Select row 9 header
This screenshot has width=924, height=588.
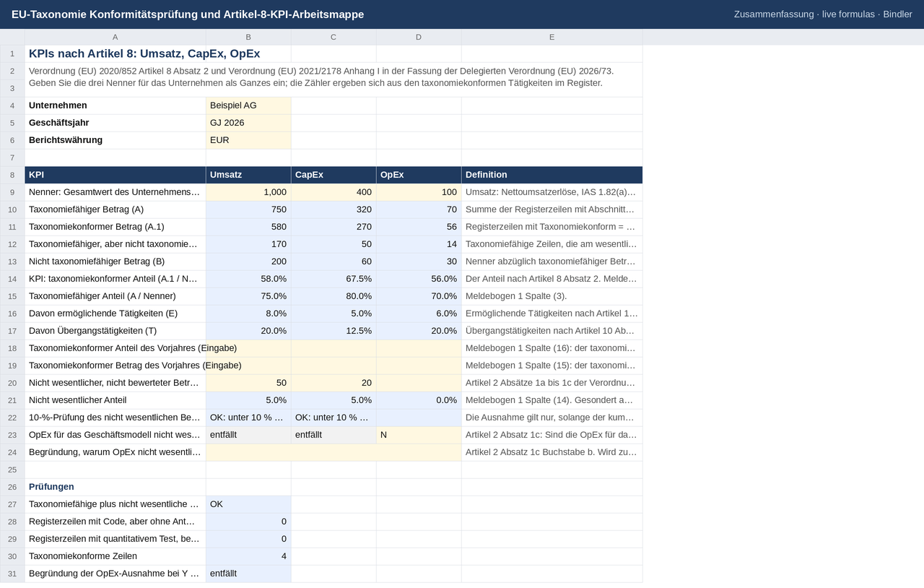click(12, 192)
